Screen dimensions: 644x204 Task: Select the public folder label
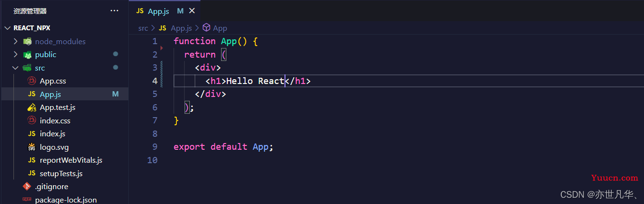click(46, 54)
